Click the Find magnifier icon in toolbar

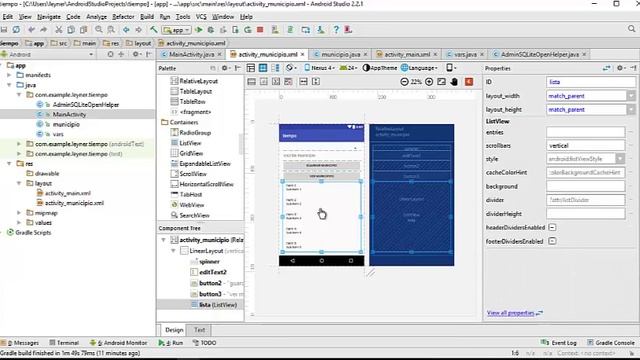pos(99,30)
